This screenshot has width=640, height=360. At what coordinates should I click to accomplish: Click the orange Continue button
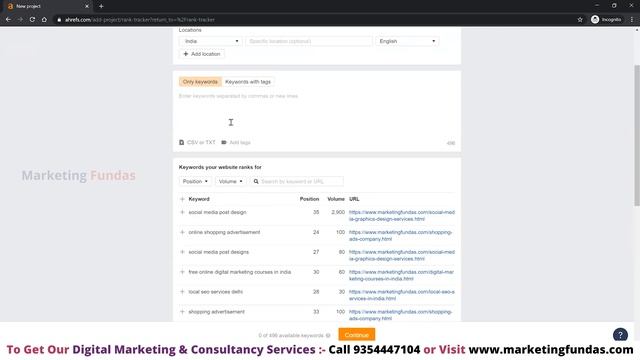click(x=356, y=335)
